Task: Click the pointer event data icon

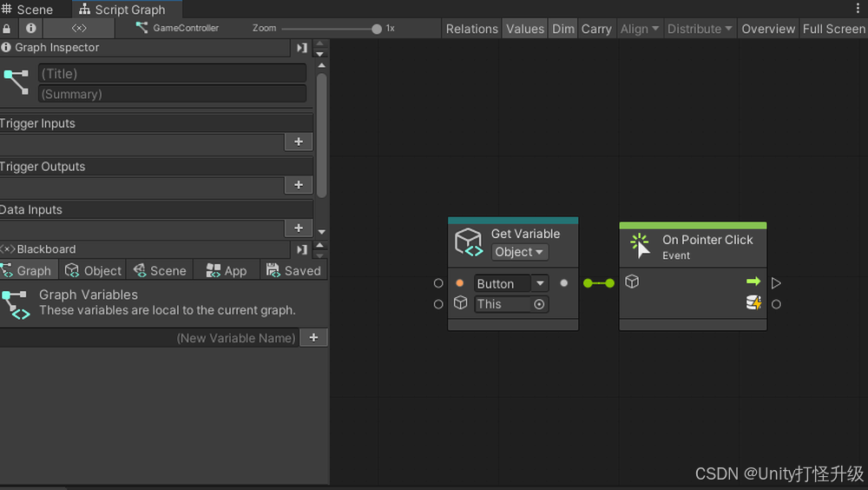Action: point(754,302)
